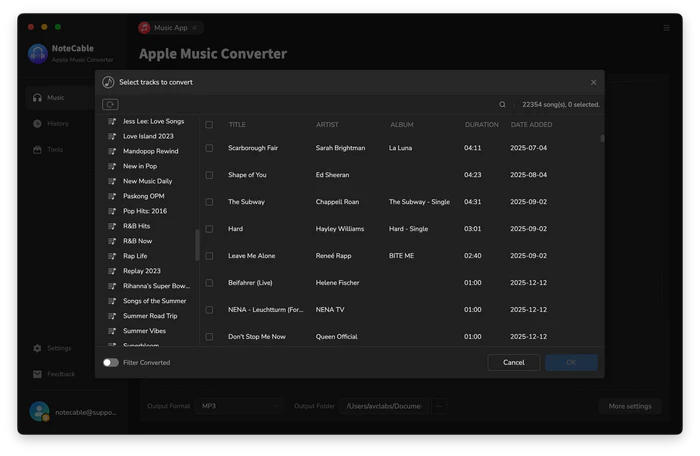The image size is (700, 456).
Task: Sort tracks by the ALBUM column header
Action: tap(402, 125)
